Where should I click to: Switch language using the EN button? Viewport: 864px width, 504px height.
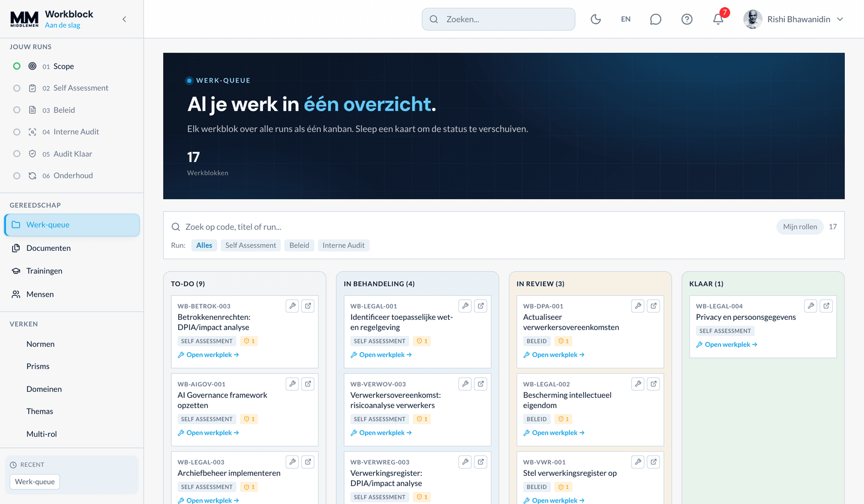[626, 19]
